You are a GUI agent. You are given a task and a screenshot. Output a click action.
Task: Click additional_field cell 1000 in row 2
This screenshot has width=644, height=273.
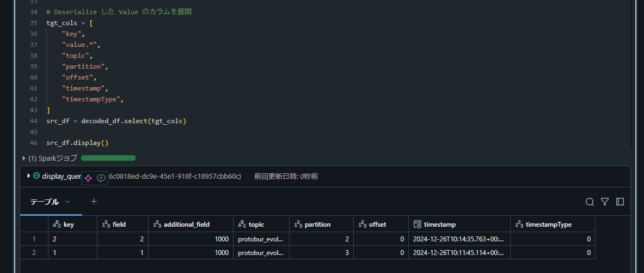point(191,252)
